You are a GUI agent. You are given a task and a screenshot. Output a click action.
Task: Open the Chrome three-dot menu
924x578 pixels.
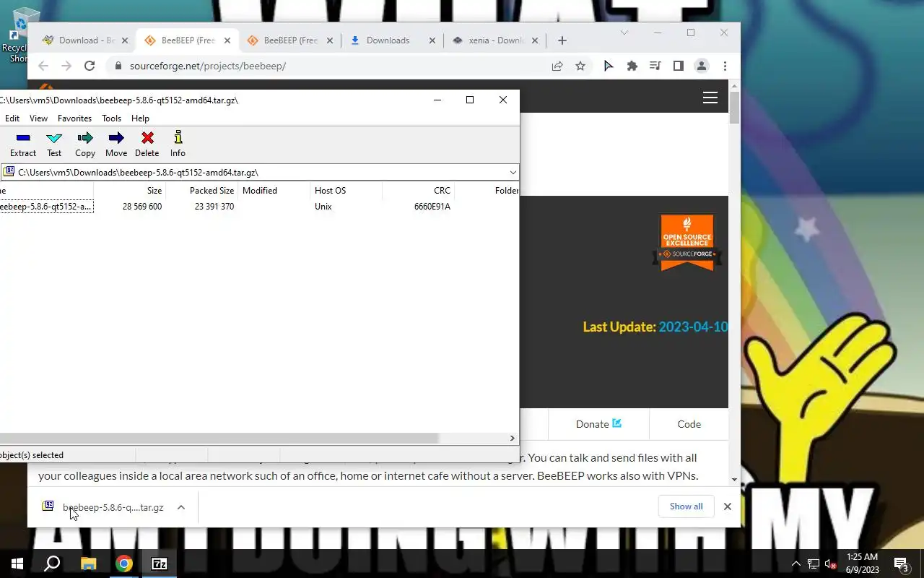[725, 66]
